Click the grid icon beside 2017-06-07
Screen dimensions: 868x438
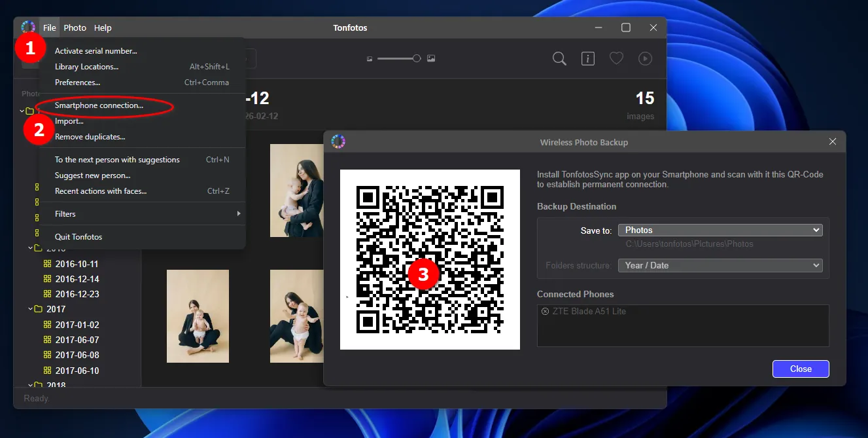tap(47, 340)
